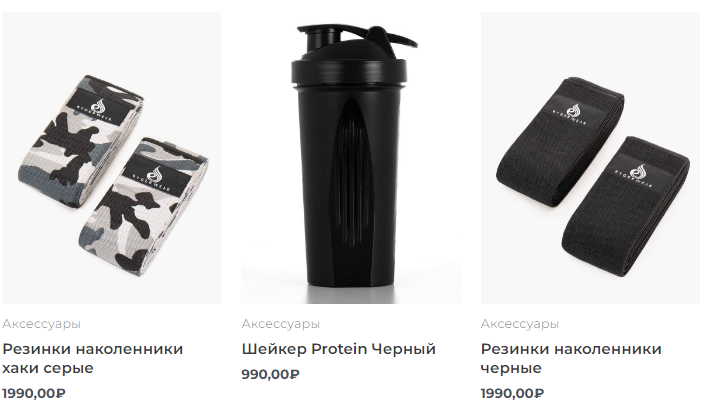Open the black Protein shaker product photo

point(351,158)
